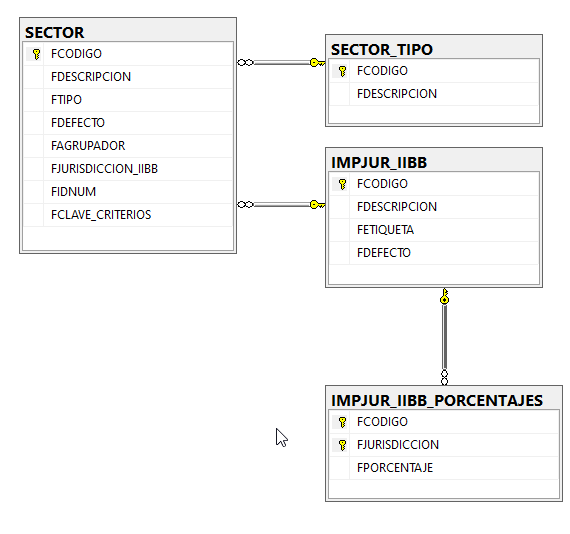570x534 pixels.
Task: Click the primary key icon of SECTOR FCODIGO
Action: pyautogui.click(x=36, y=54)
